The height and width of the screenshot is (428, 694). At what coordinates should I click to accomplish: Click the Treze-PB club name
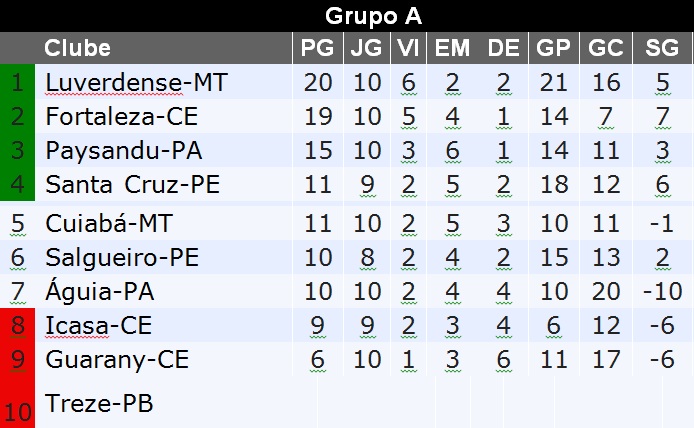pos(99,404)
